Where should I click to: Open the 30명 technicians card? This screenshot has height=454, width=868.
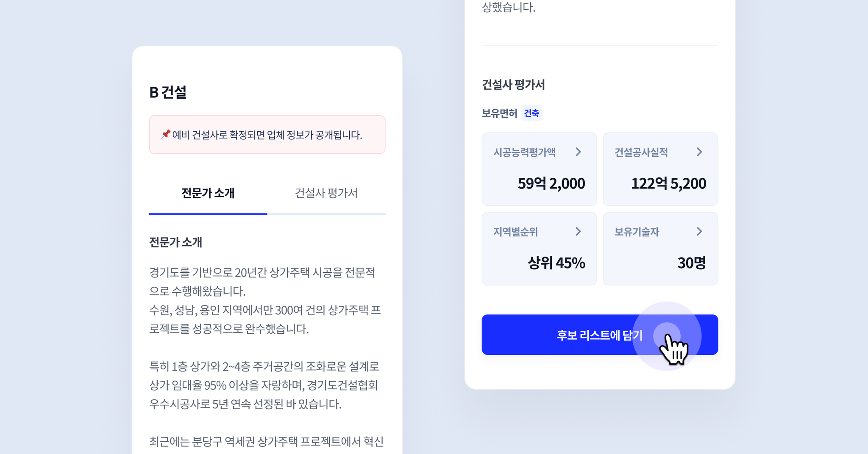660,249
